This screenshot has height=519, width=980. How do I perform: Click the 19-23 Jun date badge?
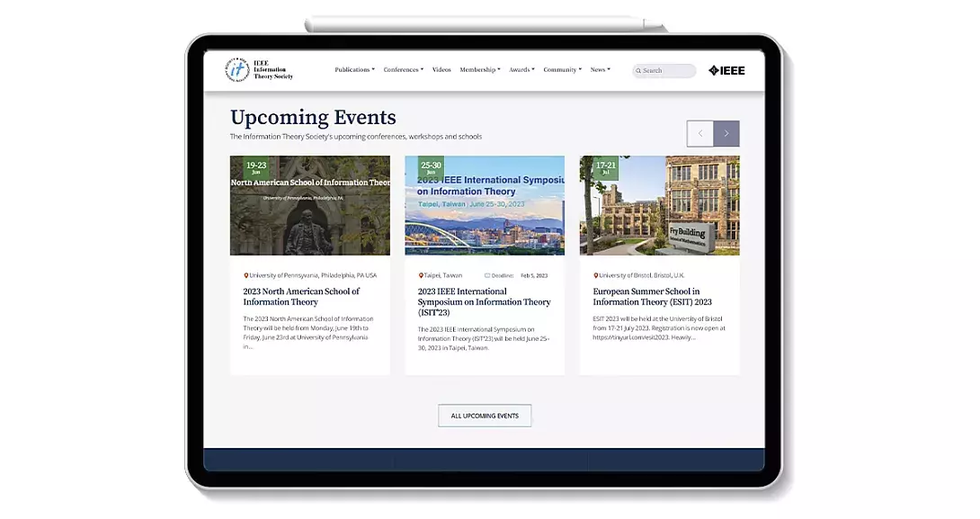(x=256, y=167)
